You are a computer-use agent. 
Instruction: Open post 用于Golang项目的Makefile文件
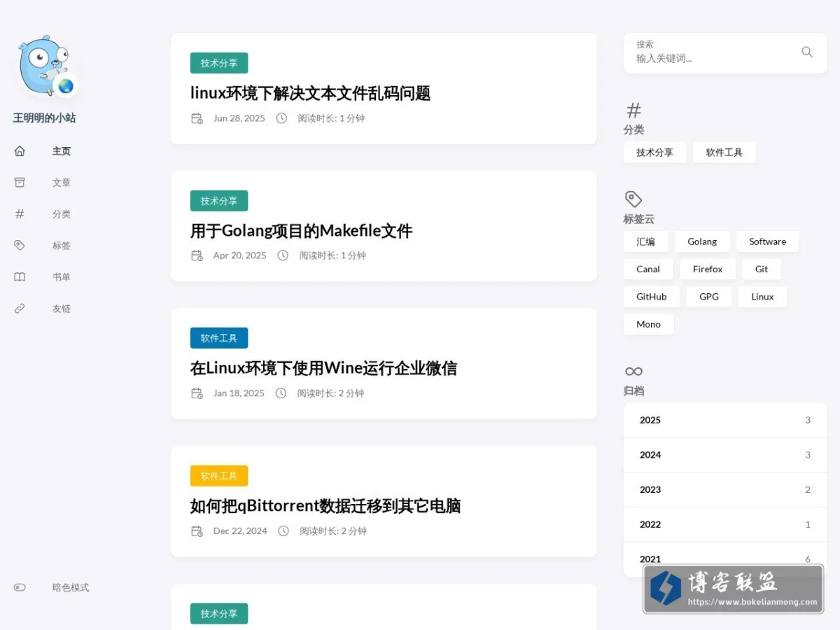point(302,231)
